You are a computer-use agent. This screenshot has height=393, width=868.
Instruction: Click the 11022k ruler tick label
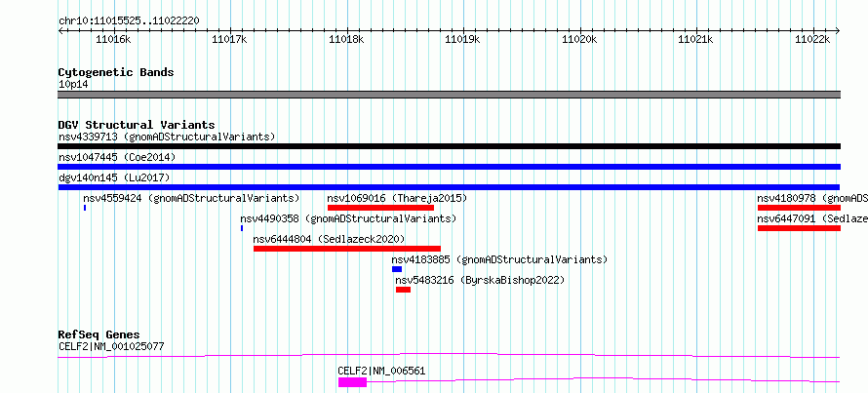812,39
